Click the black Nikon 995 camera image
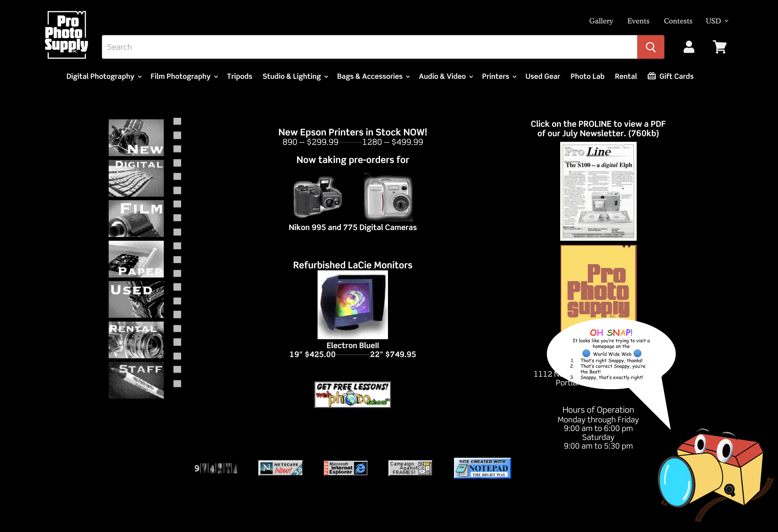Viewport: 778px width, 532px height. [317, 197]
